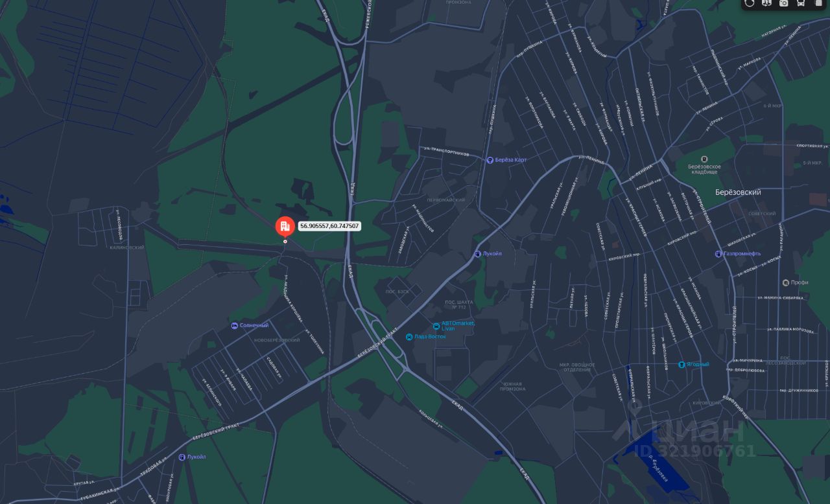Toggle the traffic layer icon
Viewport: 830px width, 504px height.
[750, 3]
